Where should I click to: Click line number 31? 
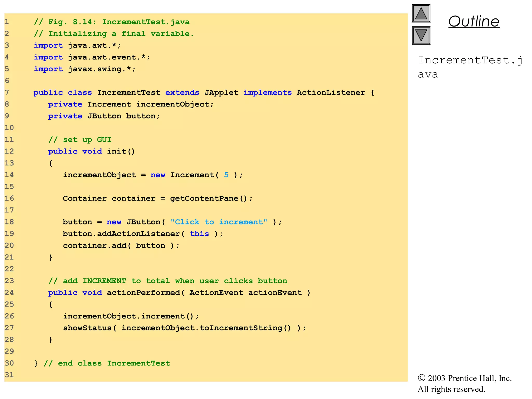[x=9, y=375]
